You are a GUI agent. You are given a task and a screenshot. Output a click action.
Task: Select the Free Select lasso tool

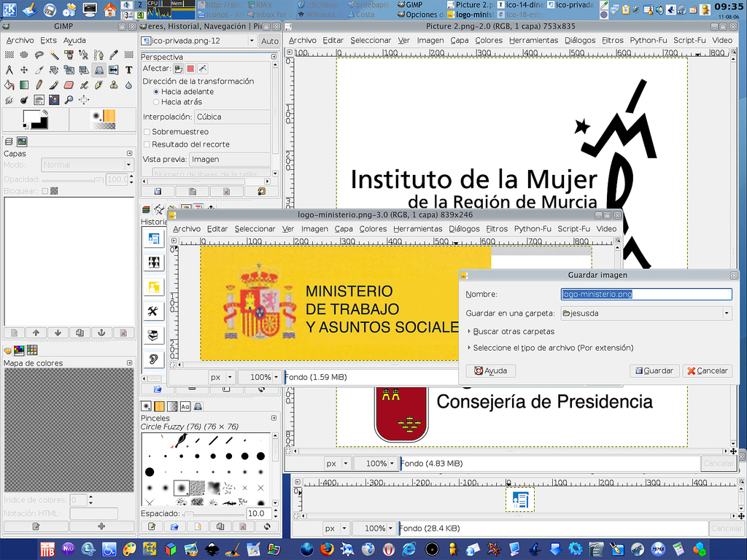tap(39, 55)
